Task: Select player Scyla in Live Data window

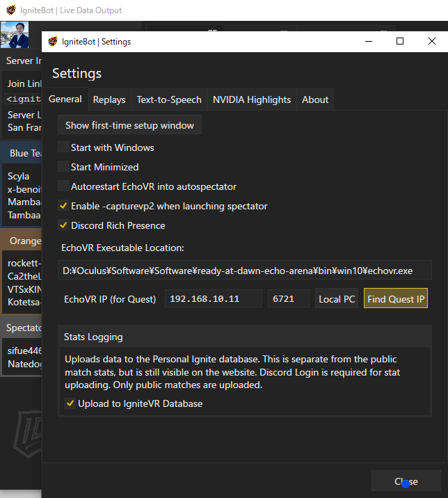Action: tap(18, 176)
